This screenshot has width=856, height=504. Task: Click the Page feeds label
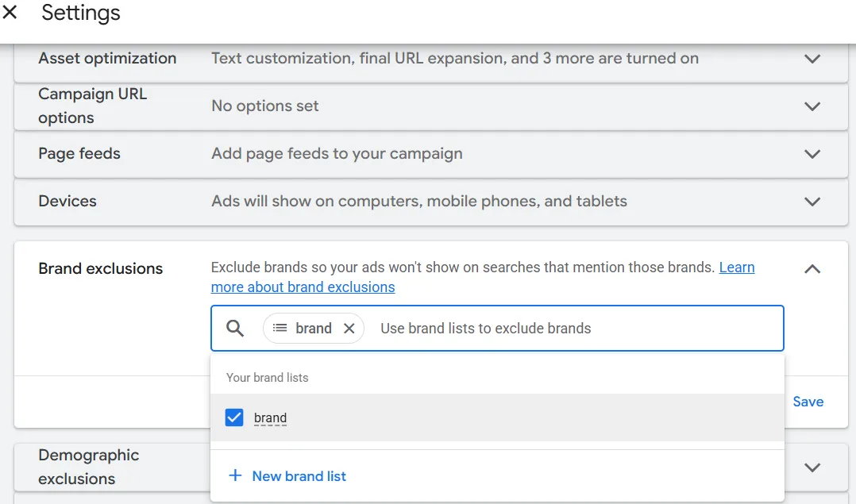pyautogui.click(x=79, y=154)
